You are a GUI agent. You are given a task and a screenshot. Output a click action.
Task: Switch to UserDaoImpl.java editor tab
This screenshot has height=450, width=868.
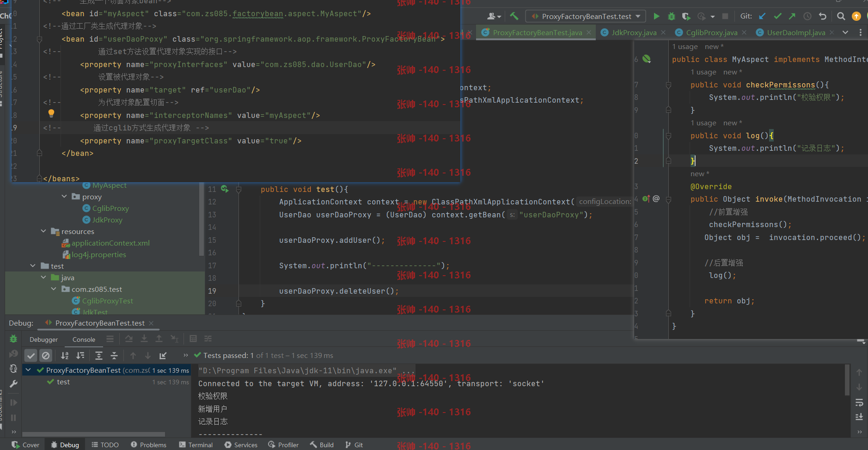(796, 32)
